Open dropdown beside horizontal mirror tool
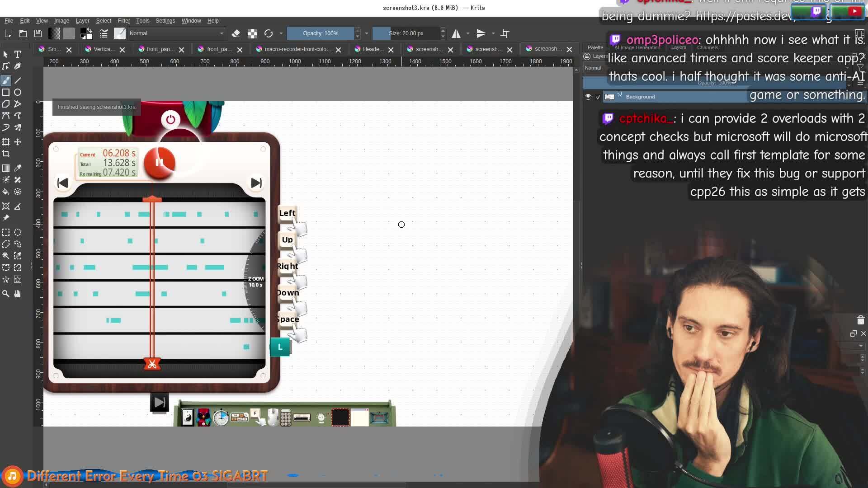This screenshot has width=868, height=488. click(x=467, y=33)
